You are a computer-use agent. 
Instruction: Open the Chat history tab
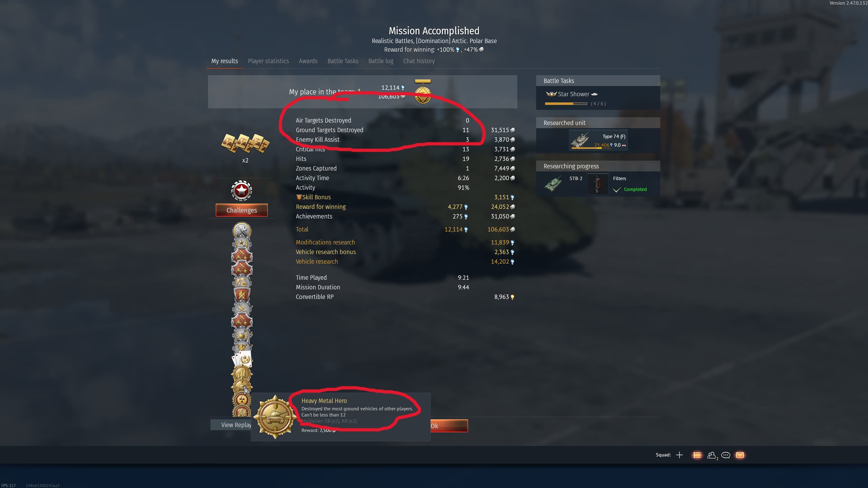pyautogui.click(x=419, y=61)
